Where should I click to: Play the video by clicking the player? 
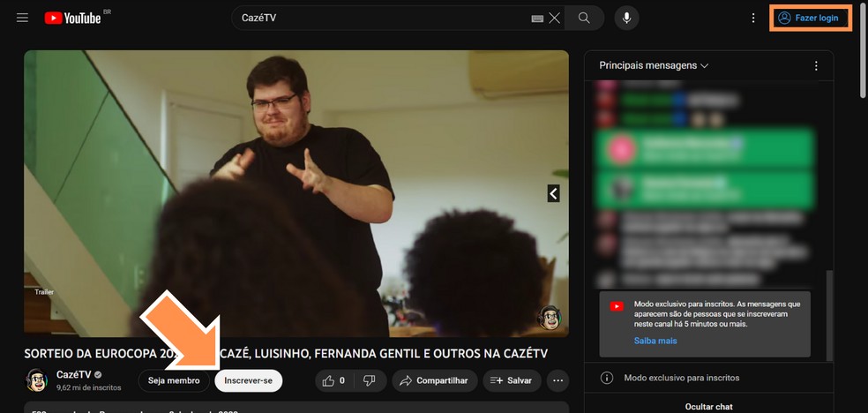click(296, 193)
